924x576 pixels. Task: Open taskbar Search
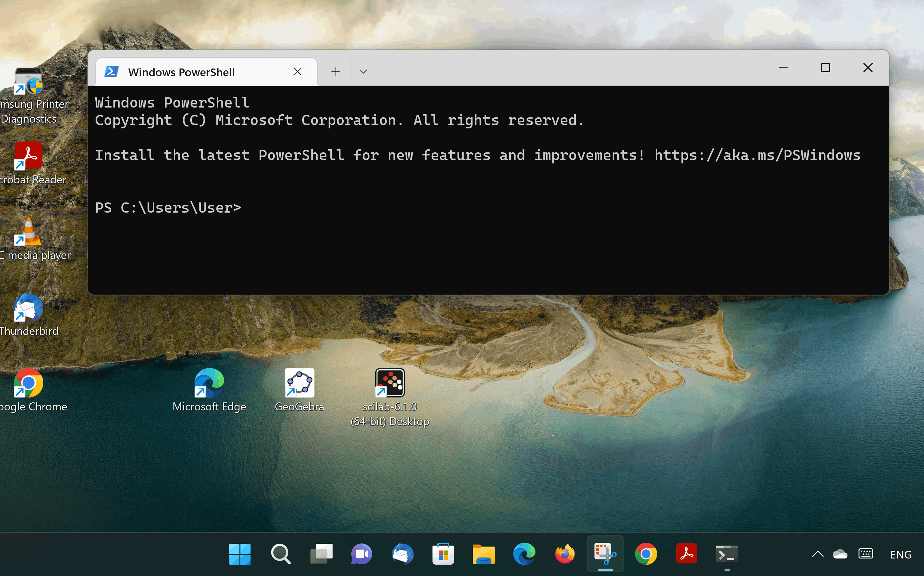pyautogui.click(x=281, y=554)
